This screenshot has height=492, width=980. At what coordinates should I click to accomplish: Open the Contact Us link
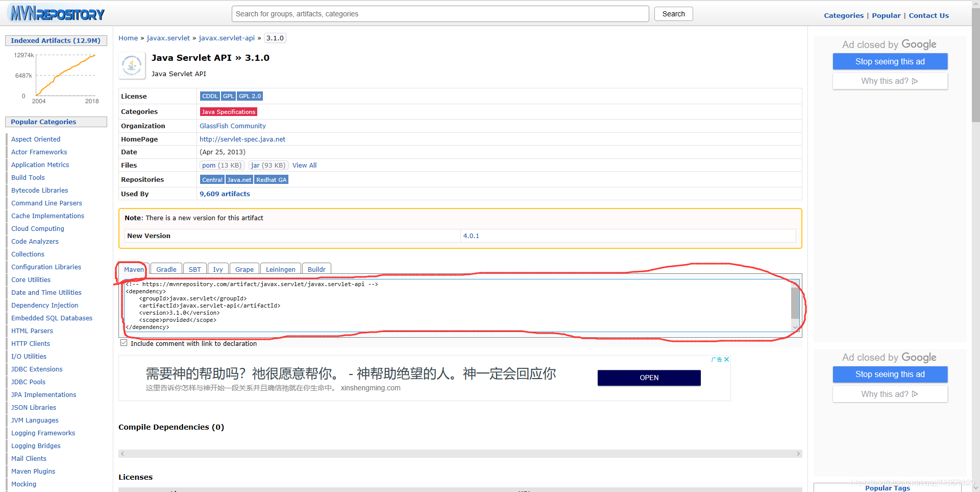tap(928, 15)
